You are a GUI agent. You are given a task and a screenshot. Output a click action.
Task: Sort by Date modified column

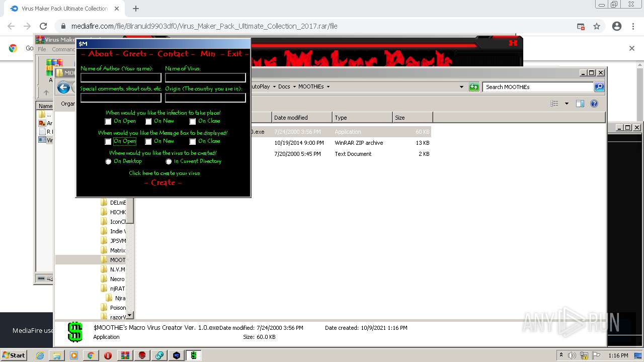(302, 118)
